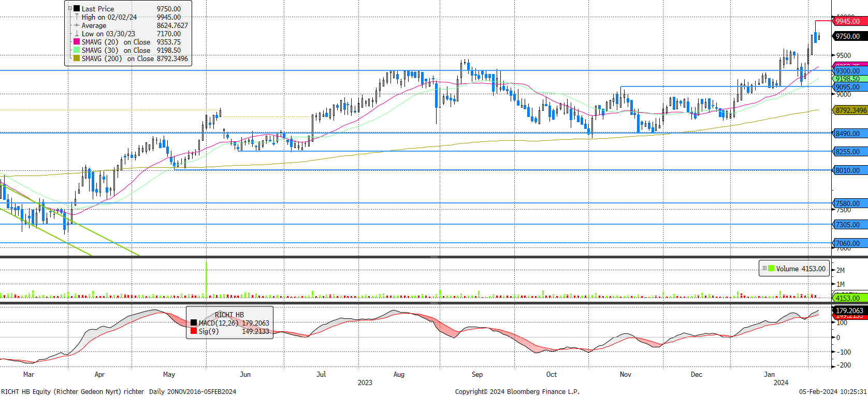Click the red 9945.00 high price tag
Screen dimensions: 868x396
click(849, 21)
